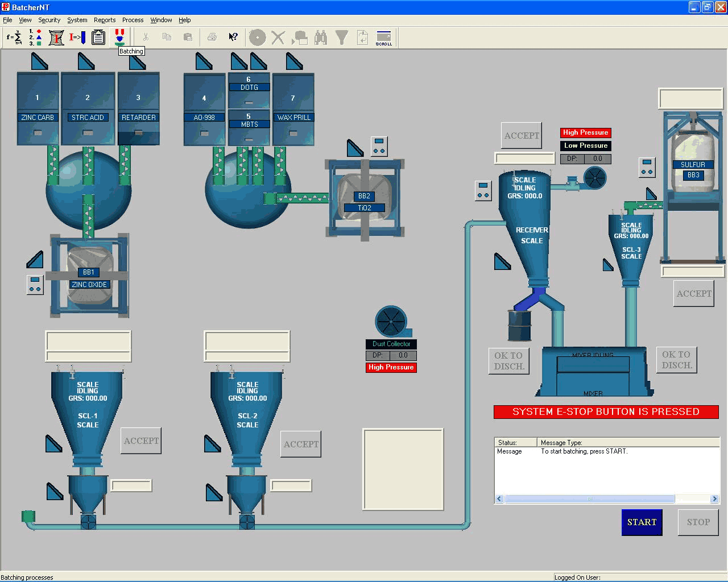Click the triangle indicator beside BB2 bag
This screenshot has height=582, width=728.
pyautogui.click(x=355, y=148)
